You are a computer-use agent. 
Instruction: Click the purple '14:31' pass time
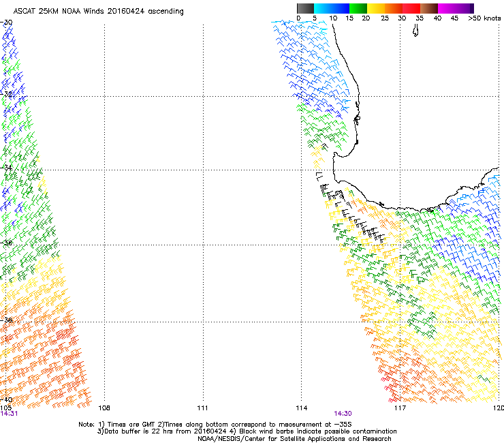tap(9, 414)
